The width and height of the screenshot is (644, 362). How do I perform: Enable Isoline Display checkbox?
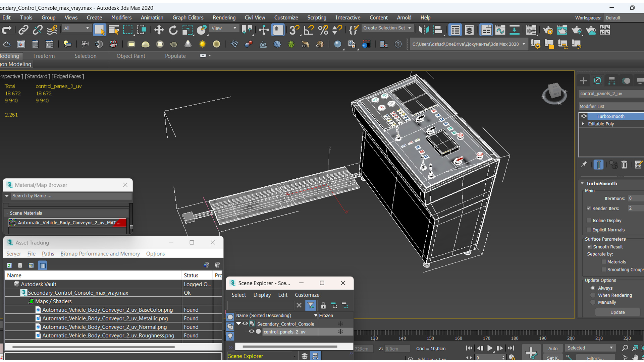pos(589,221)
